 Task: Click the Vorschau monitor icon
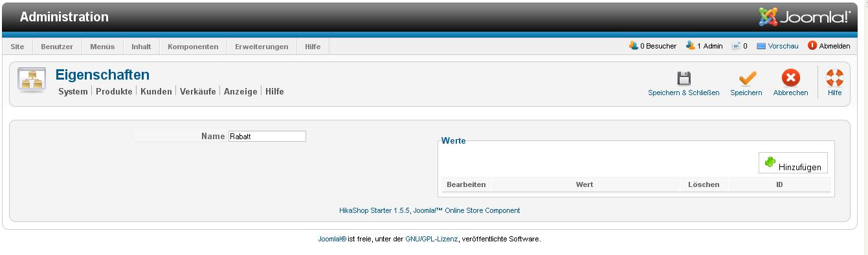(x=761, y=47)
